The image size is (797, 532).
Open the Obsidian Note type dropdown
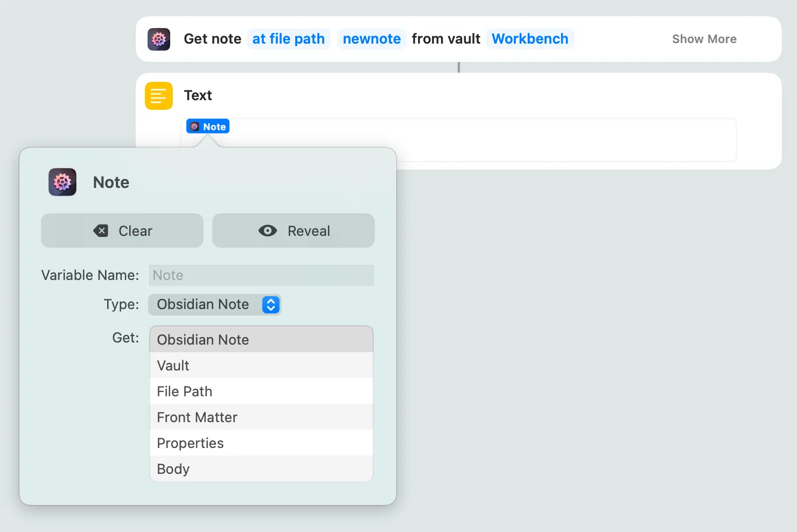(x=214, y=305)
